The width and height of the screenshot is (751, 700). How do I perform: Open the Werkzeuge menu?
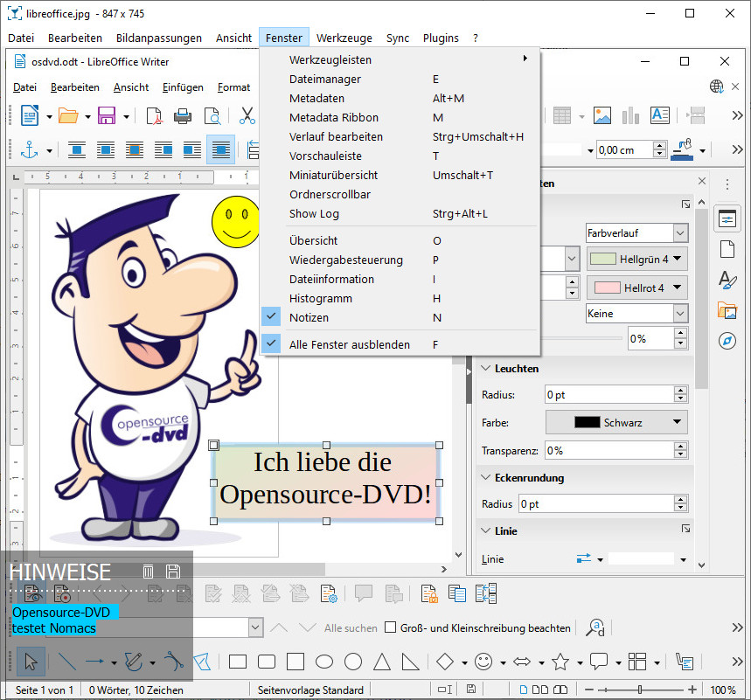point(344,38)
